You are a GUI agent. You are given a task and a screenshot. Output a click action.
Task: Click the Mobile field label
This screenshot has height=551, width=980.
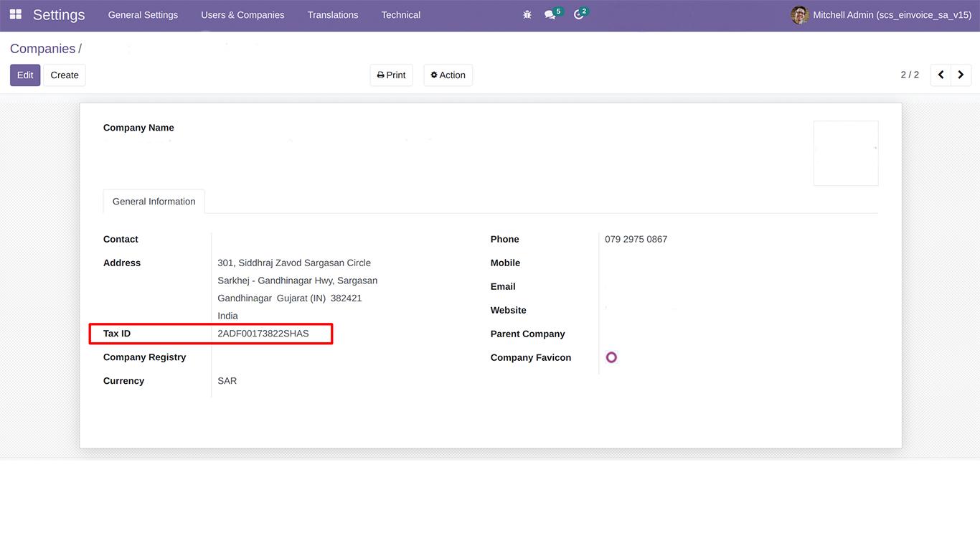click(506, 263)
